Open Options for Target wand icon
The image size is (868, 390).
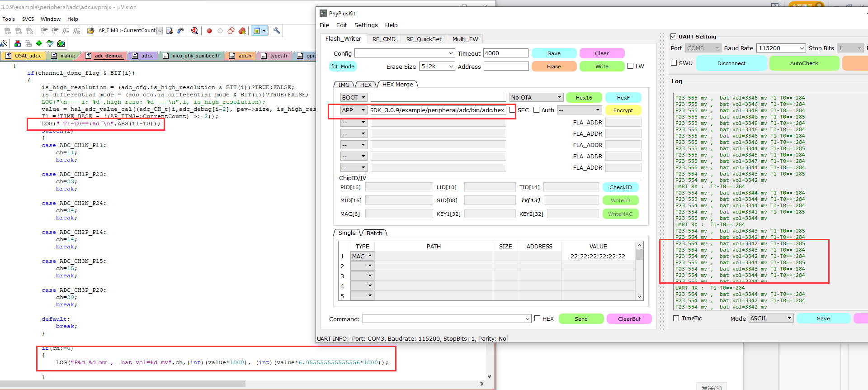tap(4, 43)
